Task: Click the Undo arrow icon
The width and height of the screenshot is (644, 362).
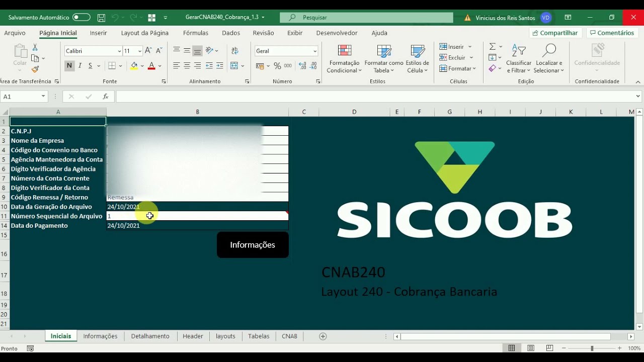Action: [115, 17]
